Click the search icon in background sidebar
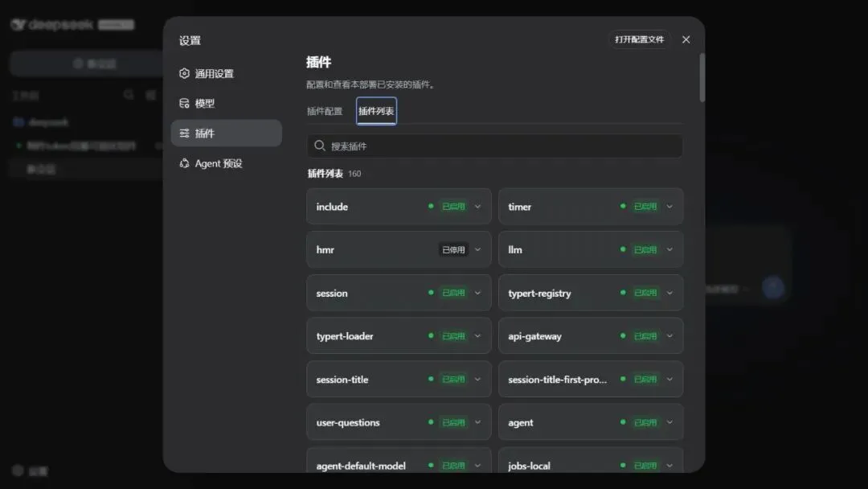Image resolution: width=868 pixels, height=489 pixels. click(x=129, y=95)
